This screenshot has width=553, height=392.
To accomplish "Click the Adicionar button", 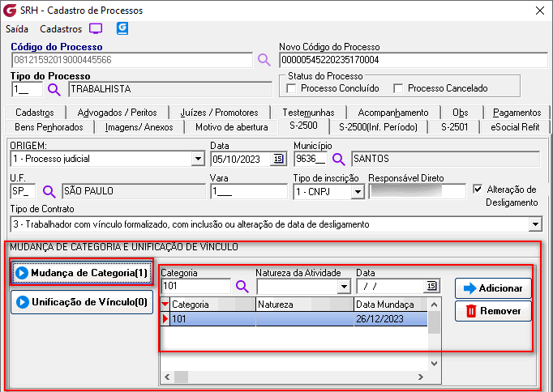I will click(x=493, y=288).
